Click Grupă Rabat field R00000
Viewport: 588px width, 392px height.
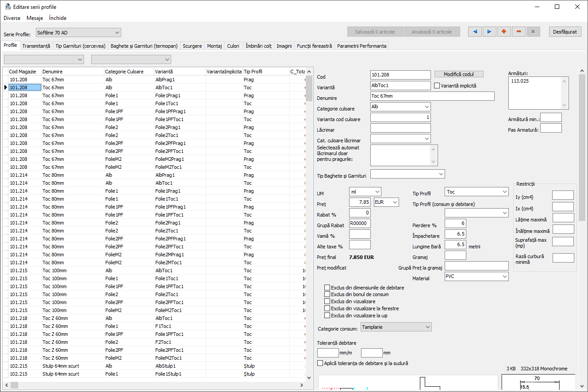click(360, 224)
